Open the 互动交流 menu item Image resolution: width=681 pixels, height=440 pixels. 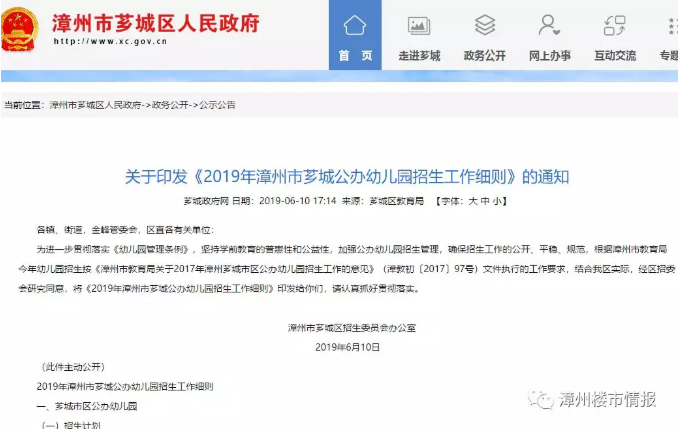tap(614, 56)
